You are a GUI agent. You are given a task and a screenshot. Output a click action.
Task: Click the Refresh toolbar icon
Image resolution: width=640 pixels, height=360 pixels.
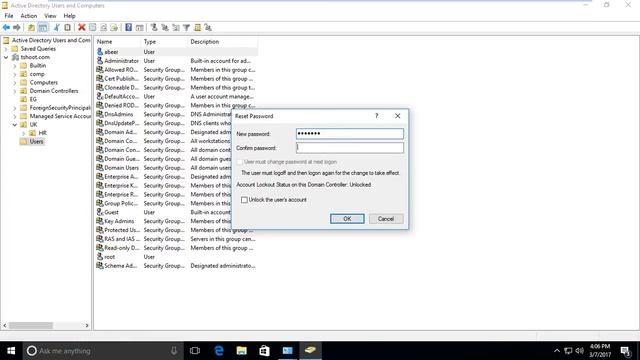click(103, 27)
